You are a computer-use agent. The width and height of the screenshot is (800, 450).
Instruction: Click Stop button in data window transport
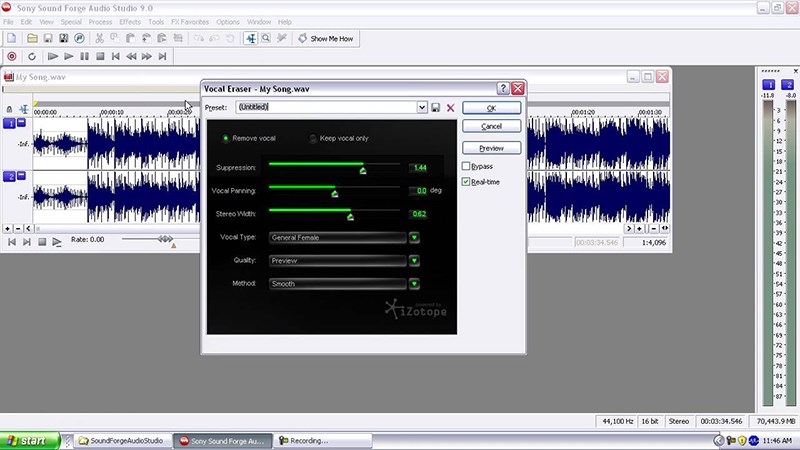(42, 242)
